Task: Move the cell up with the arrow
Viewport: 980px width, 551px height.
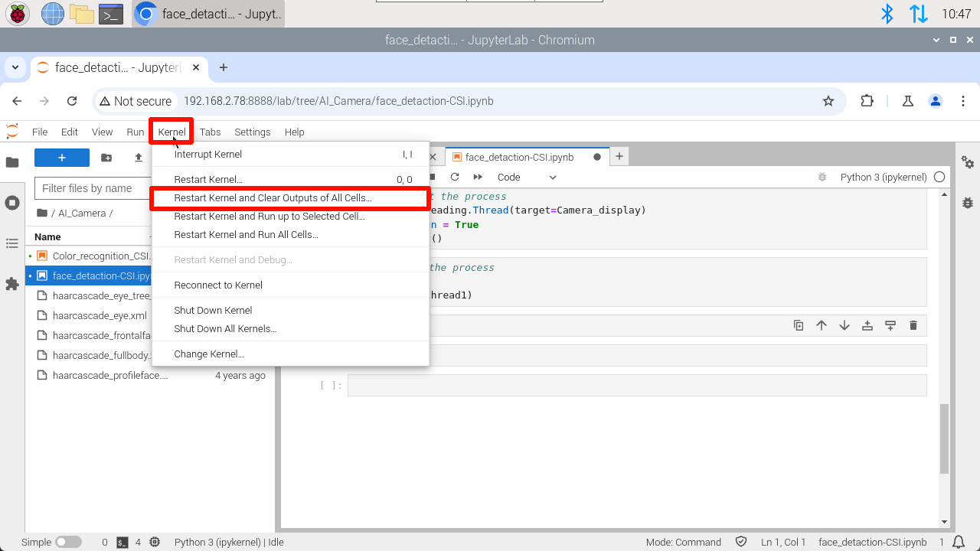Action: (x=822, y=325)
